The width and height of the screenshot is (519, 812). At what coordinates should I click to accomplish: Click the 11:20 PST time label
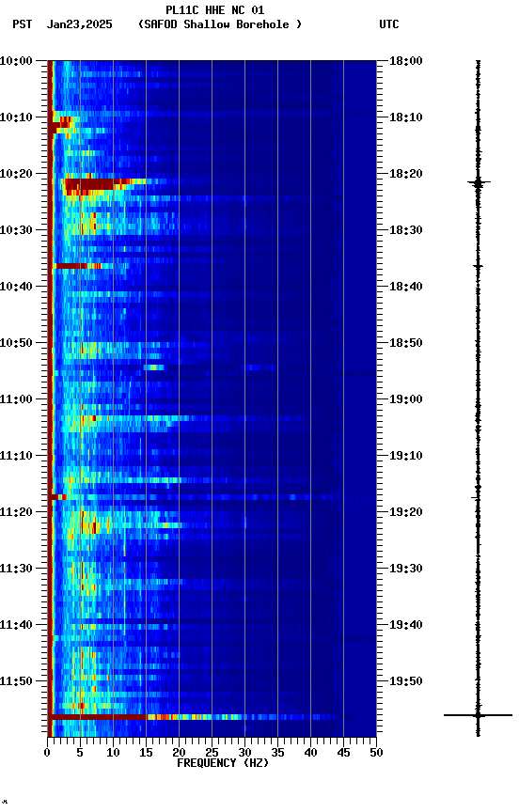click(16, 512)
